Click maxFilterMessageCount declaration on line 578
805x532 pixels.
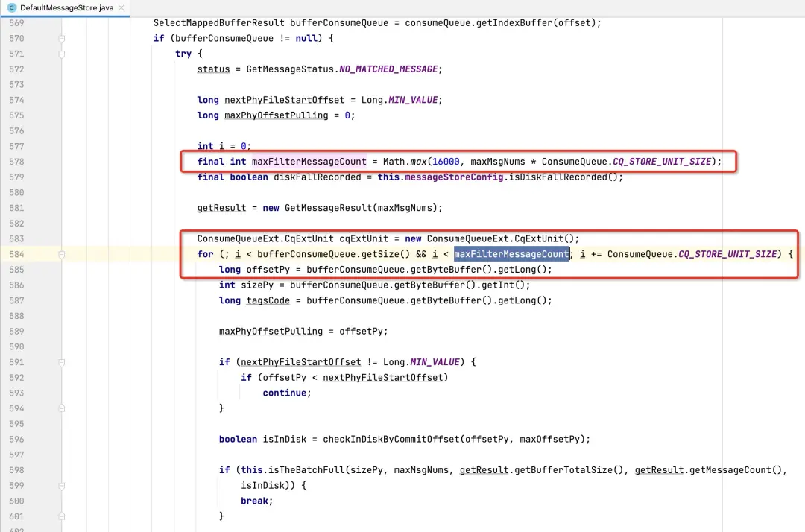pos(309,162)
